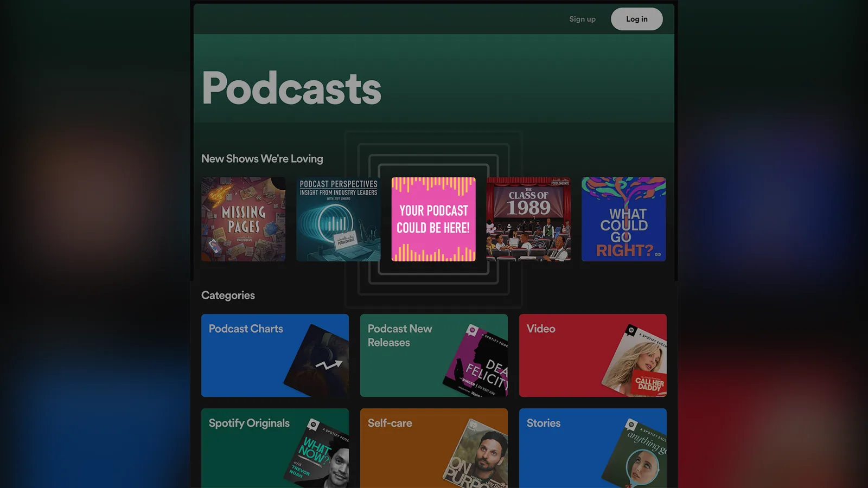Image resolution: width=868 pixels, height=488 pixels.
Task: Browse the Podcast New Releases category
Action: click(x=434, y=355)
